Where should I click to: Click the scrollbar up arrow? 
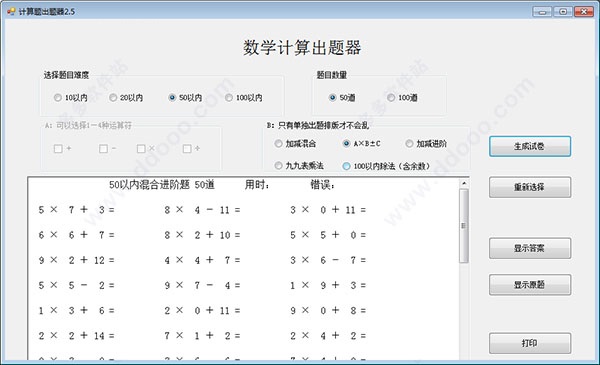[464, 184]
